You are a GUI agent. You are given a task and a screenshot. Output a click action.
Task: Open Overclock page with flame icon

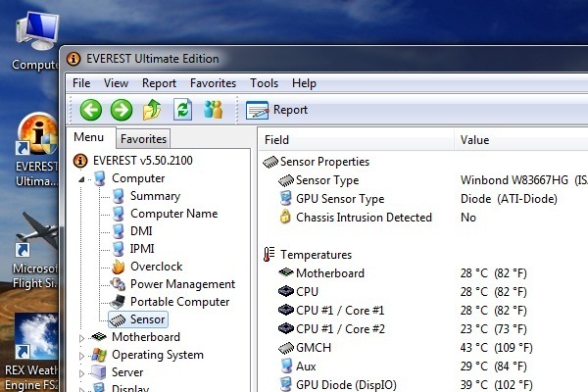click(147, 267)
